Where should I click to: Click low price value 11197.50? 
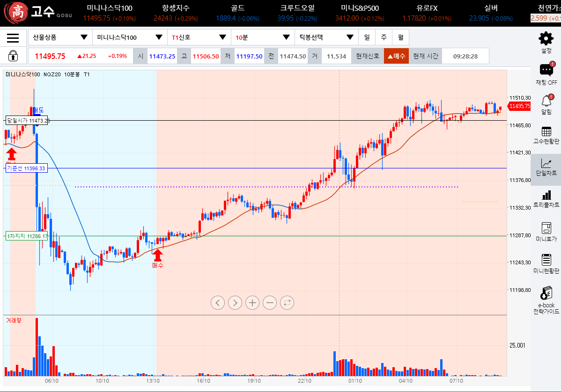tap(250, 56)
